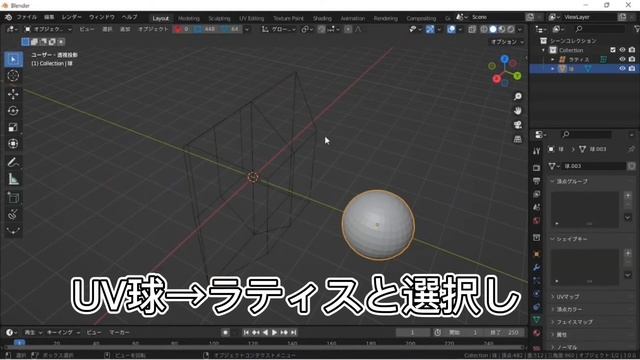Open the orange Object properties tab

click(x=537, y=254)
